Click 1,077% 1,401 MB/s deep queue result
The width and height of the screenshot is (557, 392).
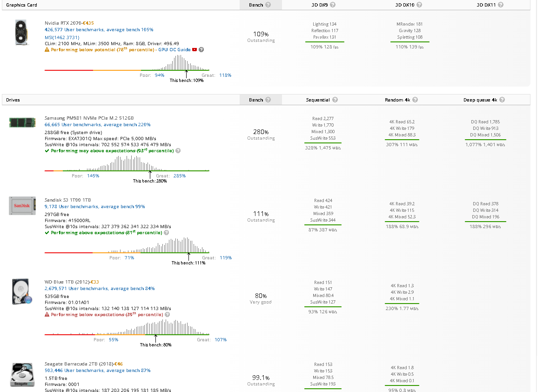click(x=485, y=145)
